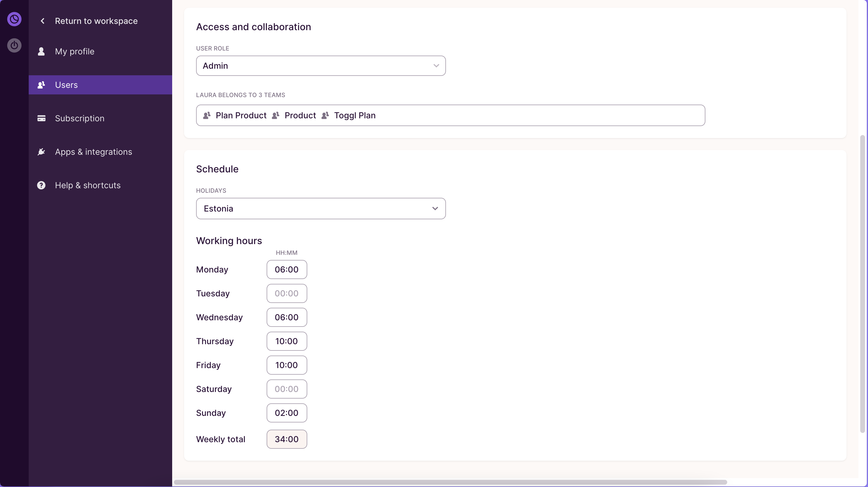Edit Monday working hours field

pos(286,269)
